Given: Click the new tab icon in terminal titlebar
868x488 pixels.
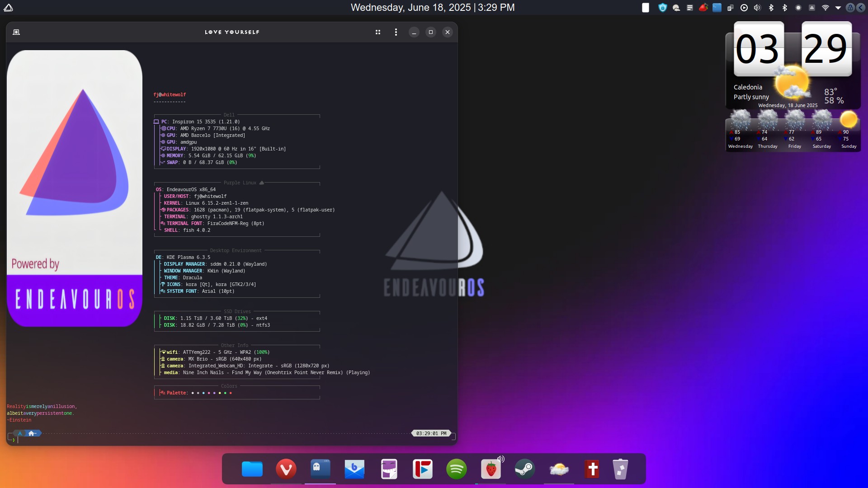Looking at the screenshot, I should pyautogui.click(x=16, y=32).
